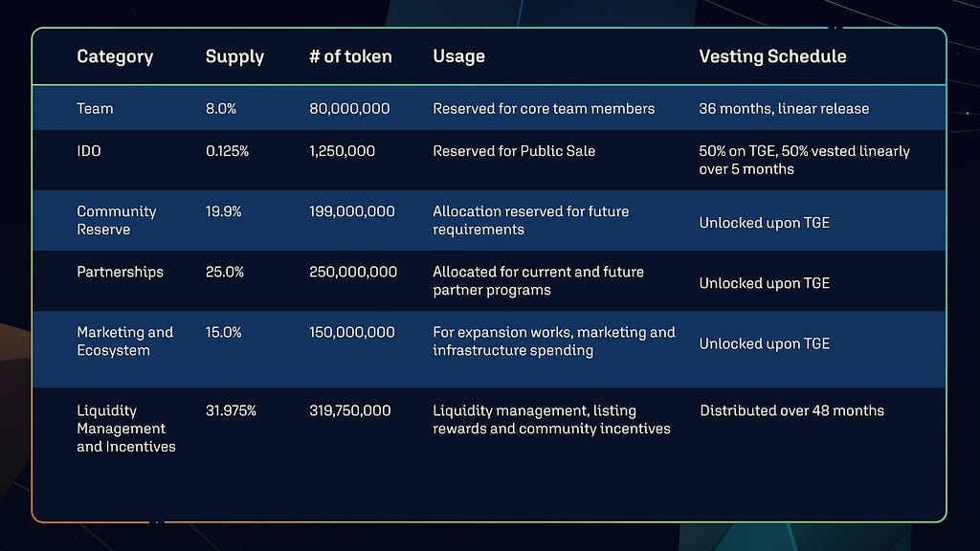This screenshot has height=551, width=980.
Task: Click the Vesting Schedule header
Action: 772,56
